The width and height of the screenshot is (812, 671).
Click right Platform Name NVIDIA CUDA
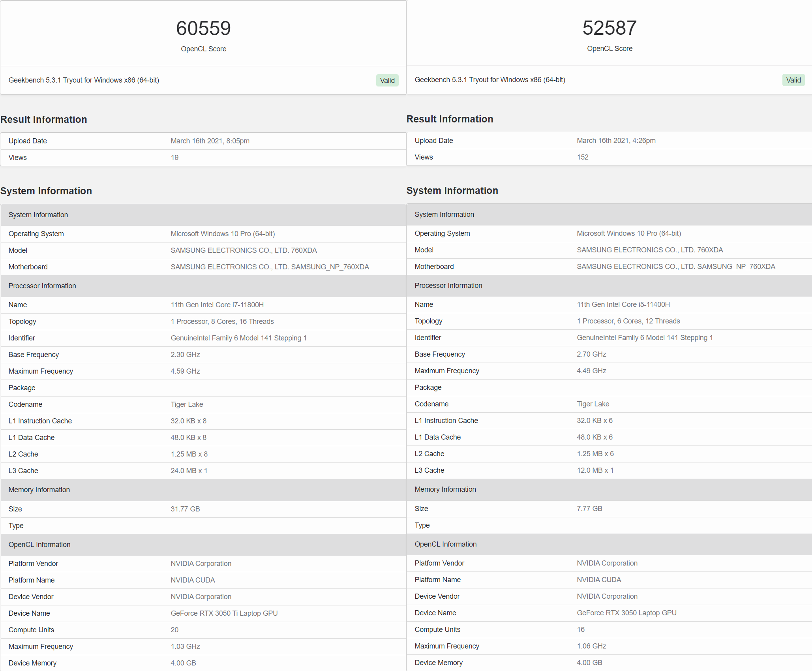(599, 580)
